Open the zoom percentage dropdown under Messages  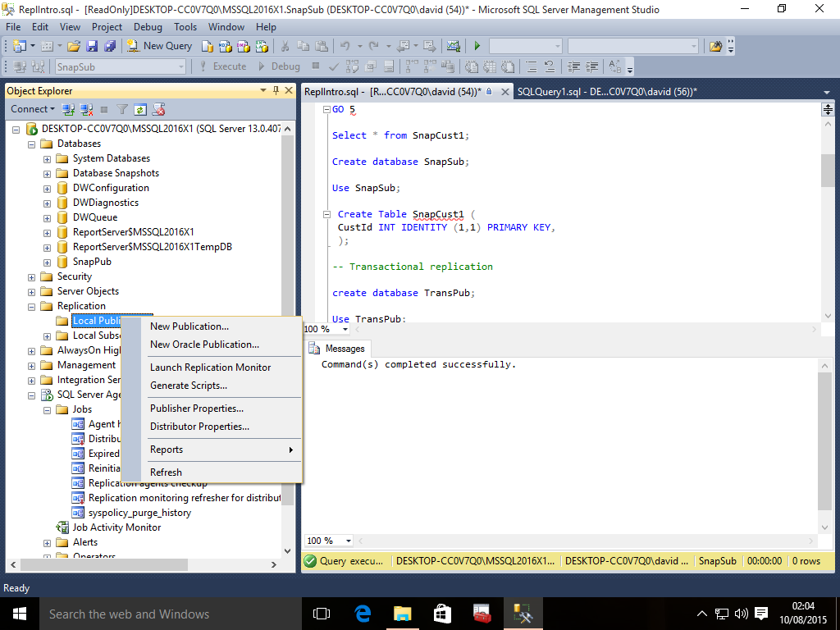pyautogui.click(x=348, y=541)
